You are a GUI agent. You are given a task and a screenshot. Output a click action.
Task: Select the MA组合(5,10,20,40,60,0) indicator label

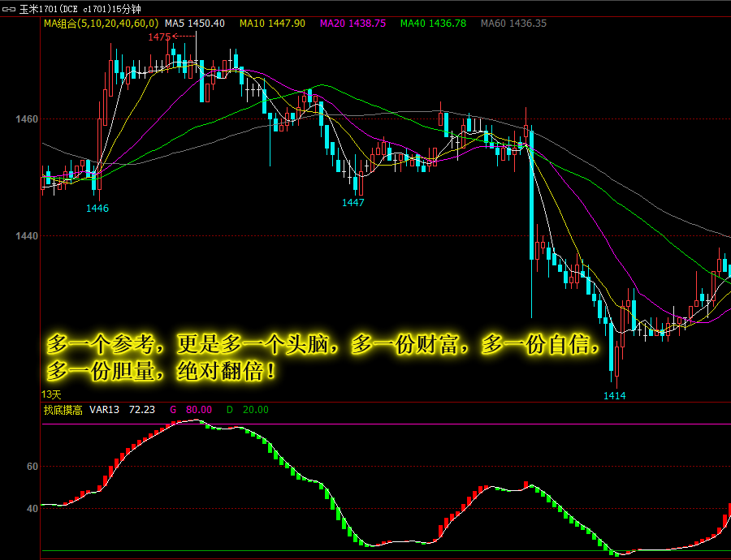(101, 24)
